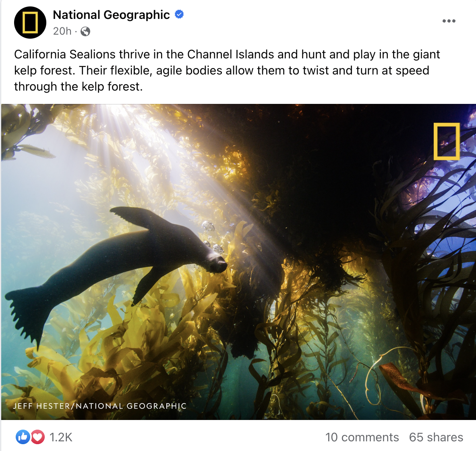Click the red heart Love reaction icon

37,437
